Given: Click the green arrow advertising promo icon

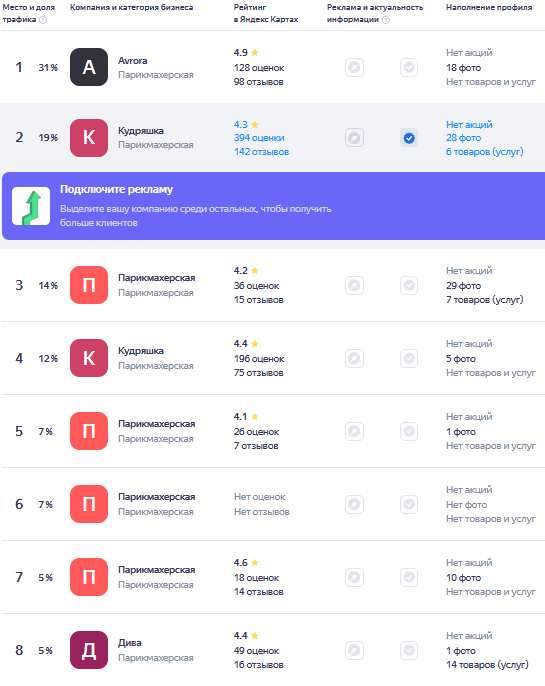Looking at the screenshot, I should point(31,206).
